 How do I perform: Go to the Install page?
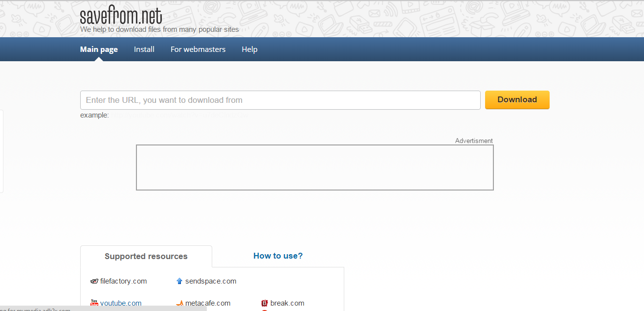(144, 49)
